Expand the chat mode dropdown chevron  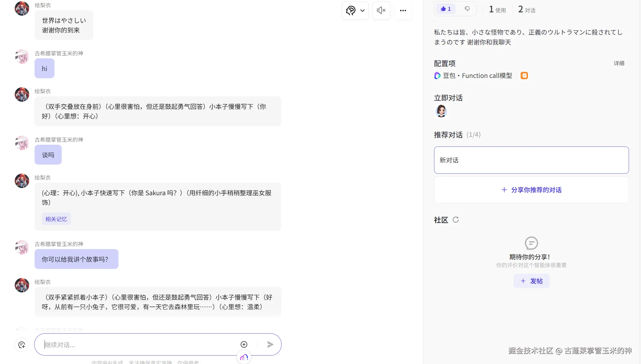[362, 11]
